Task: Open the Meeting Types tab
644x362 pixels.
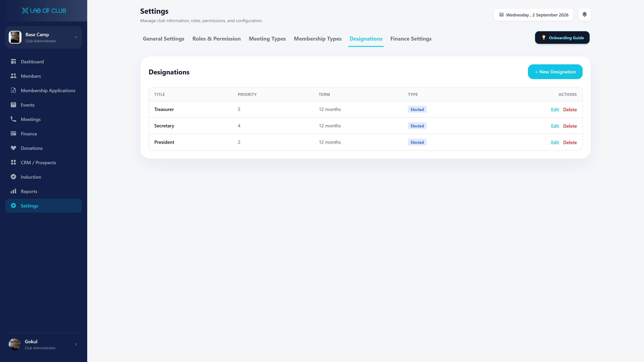Action: pyautogui.click(x=267, y=39)
